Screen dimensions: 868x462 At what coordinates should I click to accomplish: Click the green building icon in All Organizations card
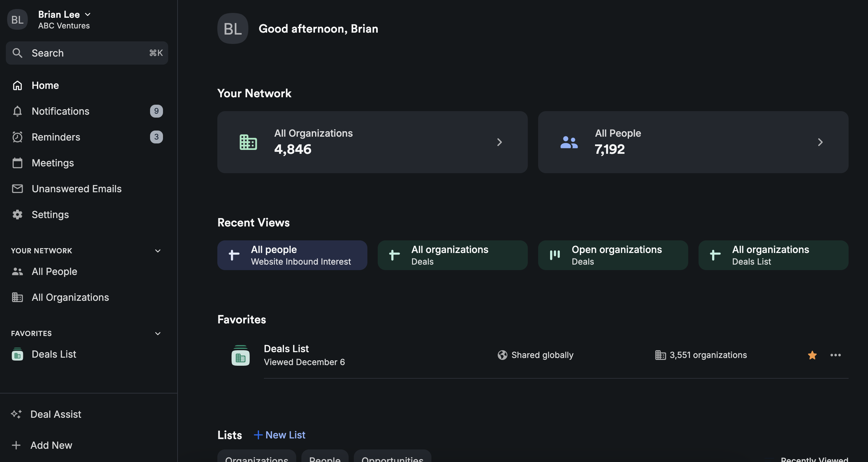pos(248,142)
